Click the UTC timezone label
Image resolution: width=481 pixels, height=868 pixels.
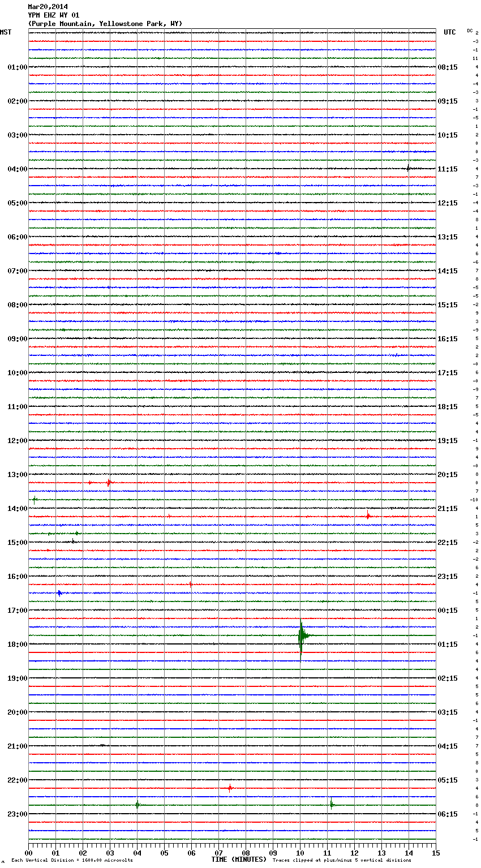pyautogui.click(x=449, y=32)
